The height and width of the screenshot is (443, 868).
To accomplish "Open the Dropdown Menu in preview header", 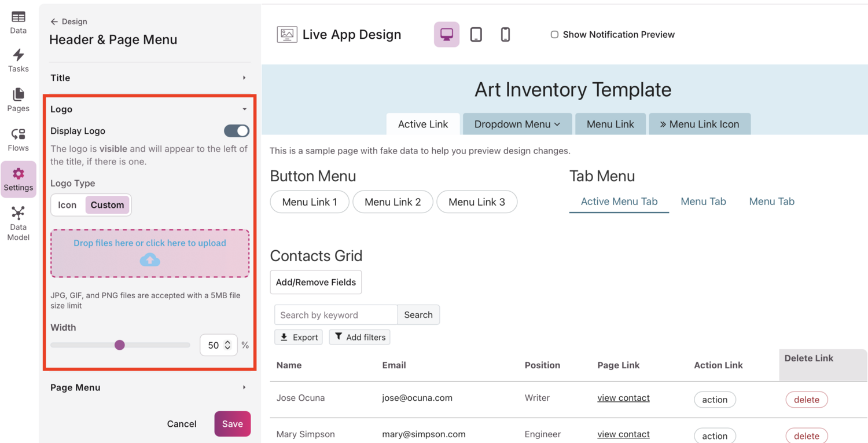I will pos(517,124).
